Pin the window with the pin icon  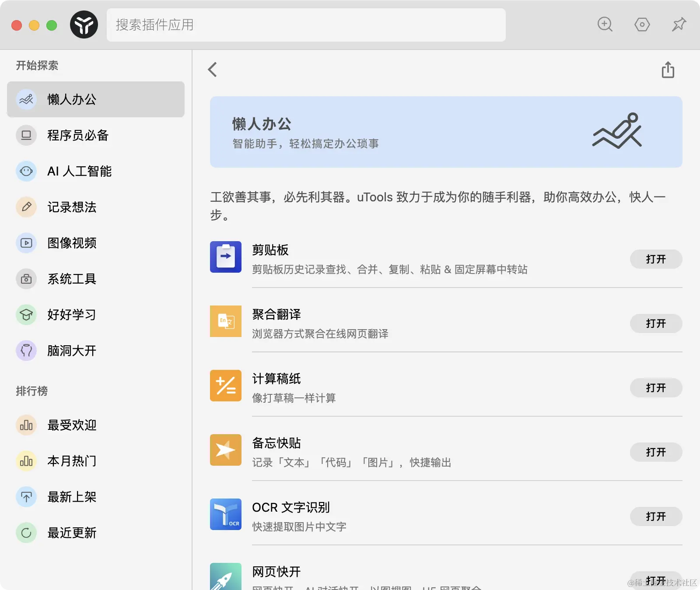679,25
